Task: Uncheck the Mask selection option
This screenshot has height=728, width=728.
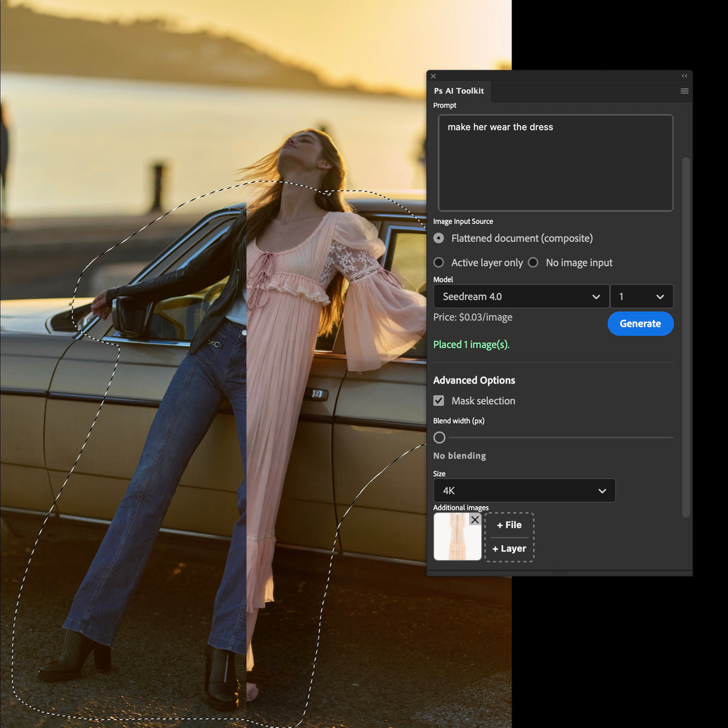Action: coord(439,400)
